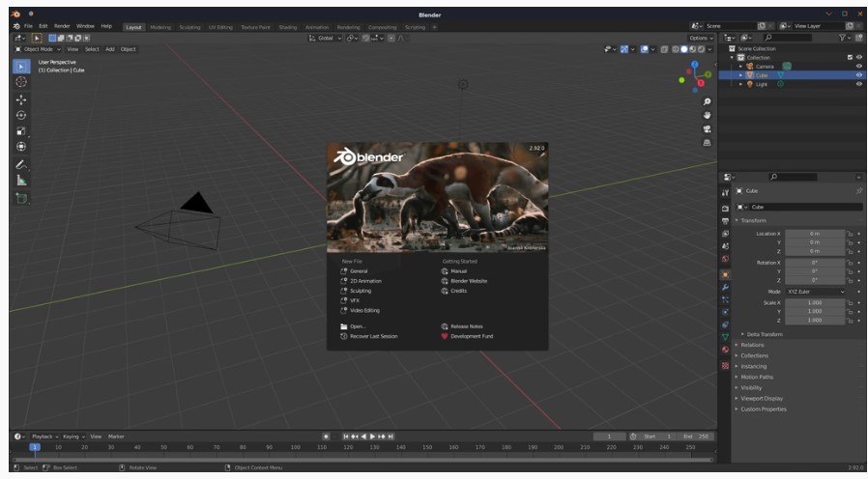Select the Rotate tool in the left toolbar
This screenshot has height=479, width=868.
coord(21,116)
